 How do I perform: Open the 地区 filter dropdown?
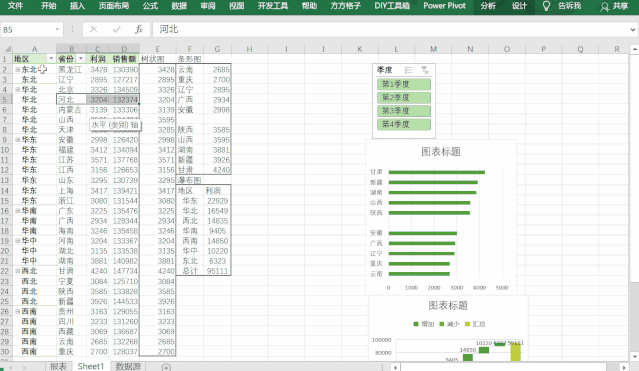click(x=51, y=59)
